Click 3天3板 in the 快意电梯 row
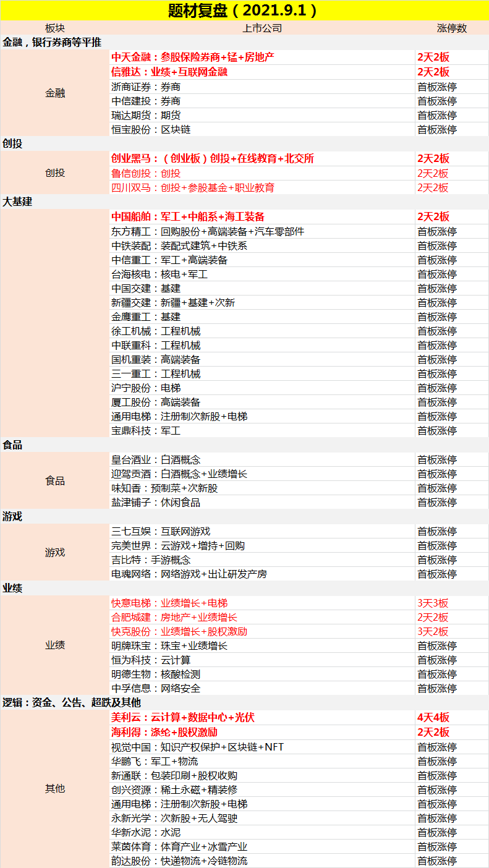Screen dimensions: 489x868 coord(433,603)
